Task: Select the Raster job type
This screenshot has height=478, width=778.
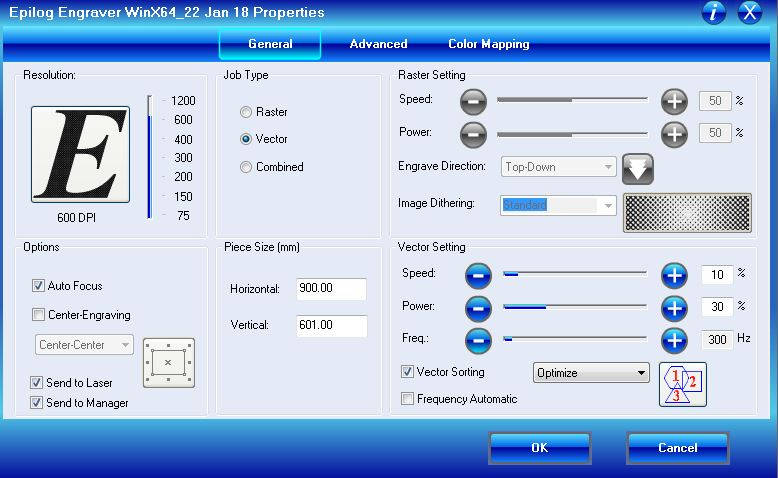Action: (x=246, y=112)
